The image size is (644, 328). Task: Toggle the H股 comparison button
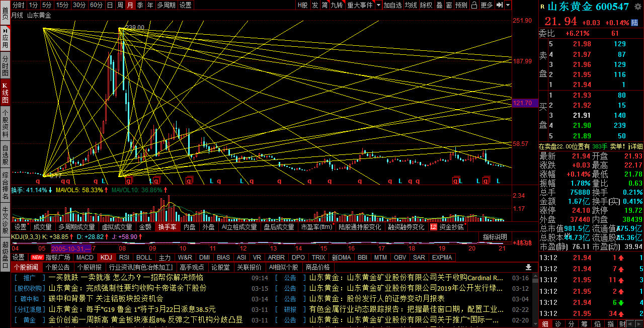click(x=302, y=5)
